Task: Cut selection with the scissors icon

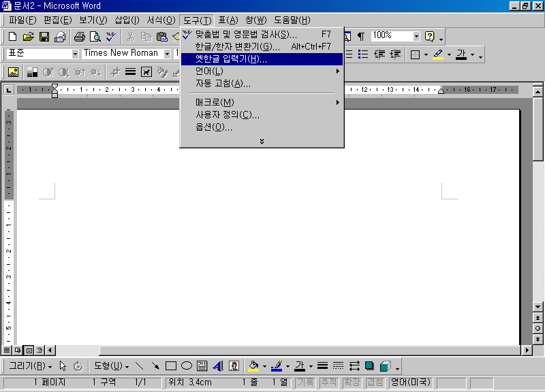Action: pyautogui.click(x=130, y=37)
